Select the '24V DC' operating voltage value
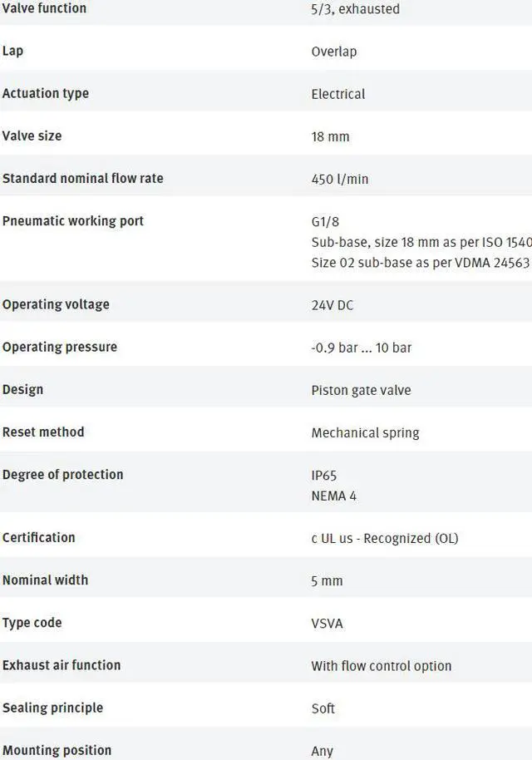Image resolution: width=532 pixels, height=760 pixels. coord(332,305)
